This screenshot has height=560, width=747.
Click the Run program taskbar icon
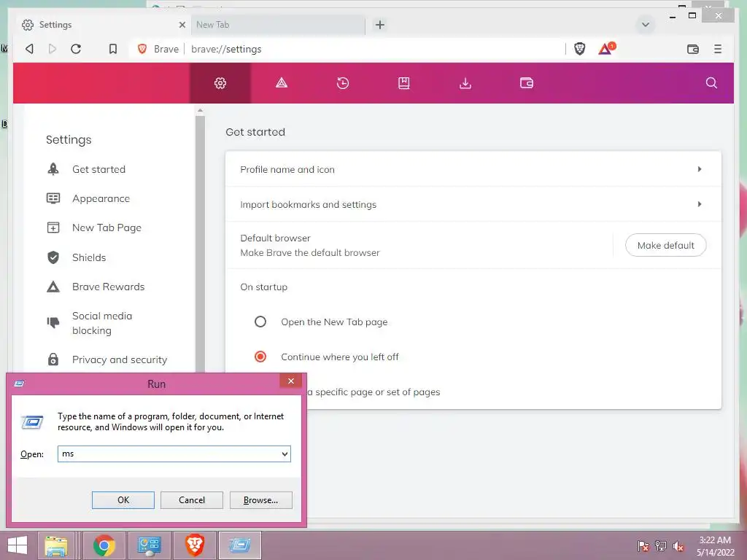coord(239,545)
